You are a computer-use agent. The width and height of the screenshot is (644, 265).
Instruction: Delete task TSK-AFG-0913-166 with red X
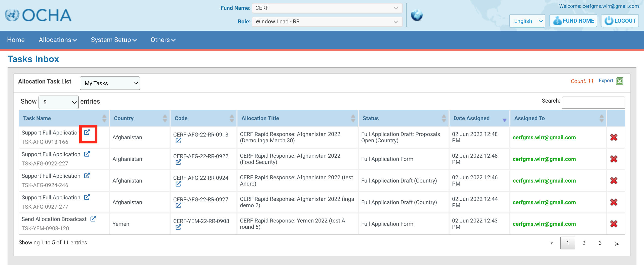coord(614,137)
